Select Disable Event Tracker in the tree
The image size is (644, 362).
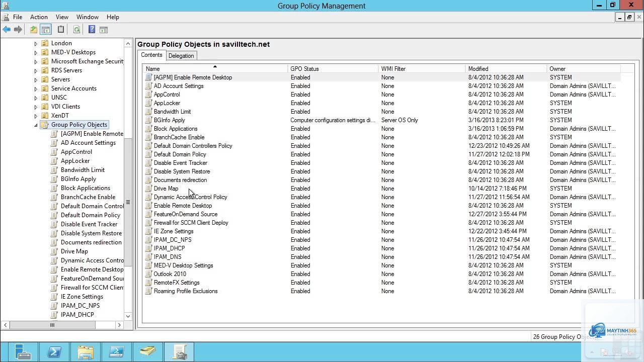pyautogui.click(x=89, y=224)
